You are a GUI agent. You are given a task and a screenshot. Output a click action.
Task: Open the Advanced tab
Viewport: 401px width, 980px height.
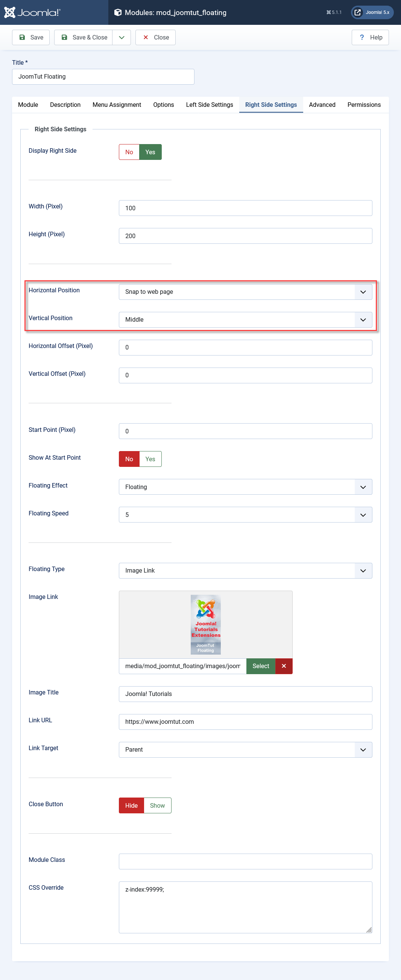pos(322,105)
